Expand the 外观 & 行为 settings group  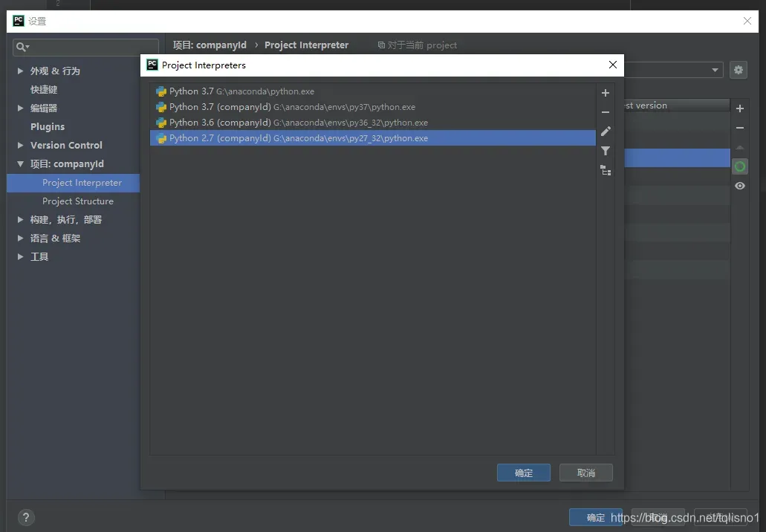tap(20, 71)
